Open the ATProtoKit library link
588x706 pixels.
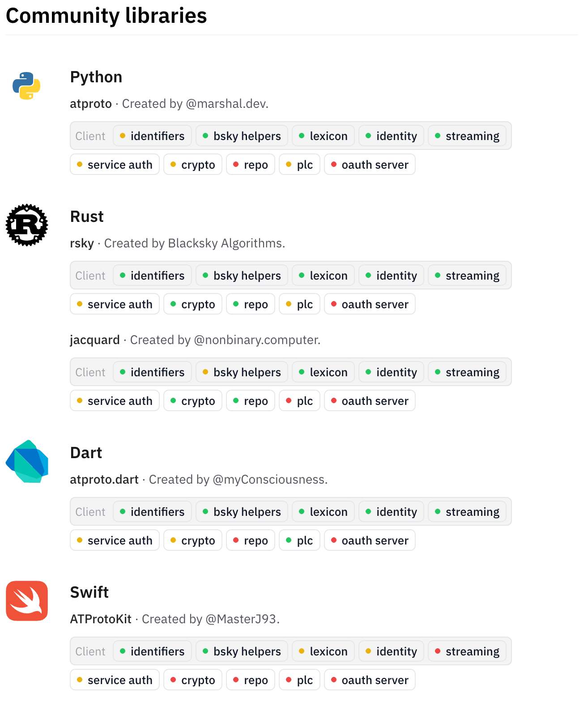(101, 619)
